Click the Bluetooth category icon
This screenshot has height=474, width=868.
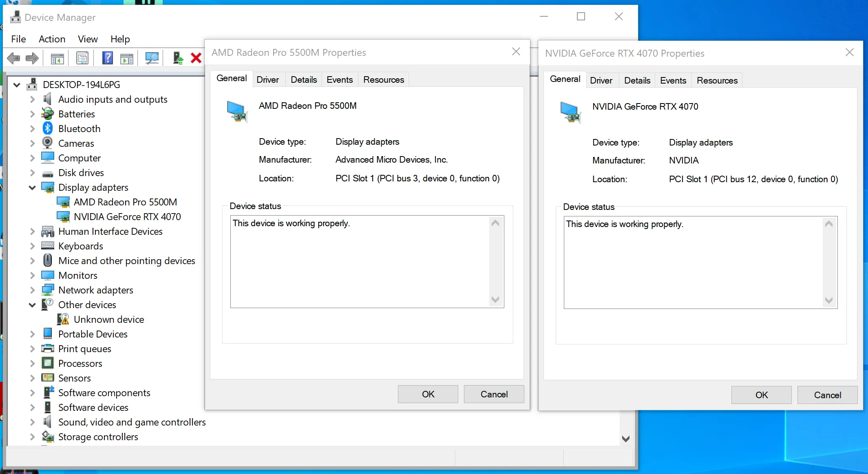[x=48, y=128]
